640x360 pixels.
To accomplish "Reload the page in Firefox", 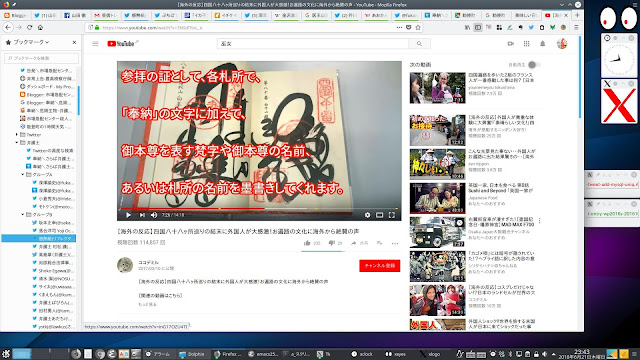I will [29, 27].
